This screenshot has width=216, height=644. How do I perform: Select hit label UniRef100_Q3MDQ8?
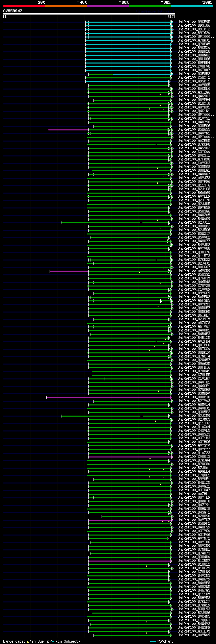pos(194,167)
